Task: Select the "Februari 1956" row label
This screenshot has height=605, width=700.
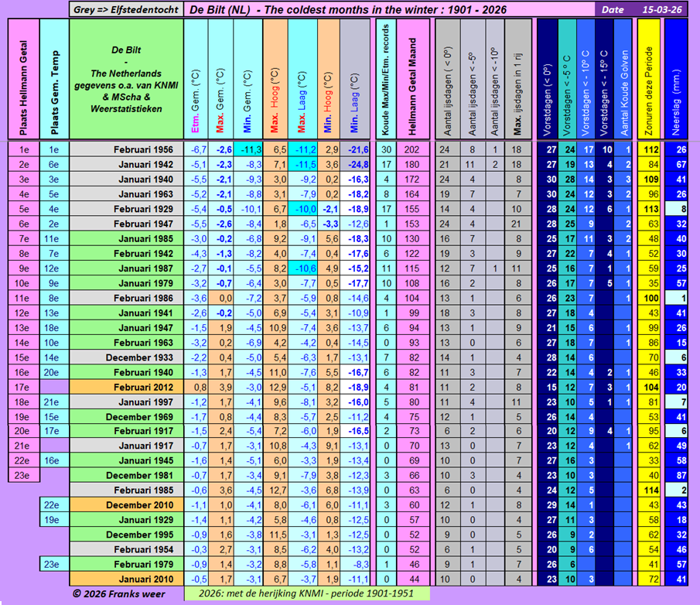Action: pos(126,149)
